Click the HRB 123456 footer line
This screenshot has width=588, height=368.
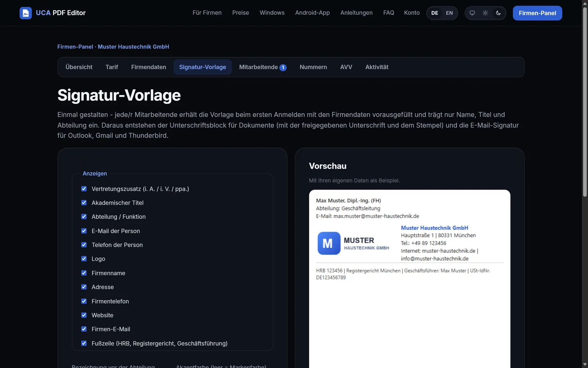(x=403, y=274)
